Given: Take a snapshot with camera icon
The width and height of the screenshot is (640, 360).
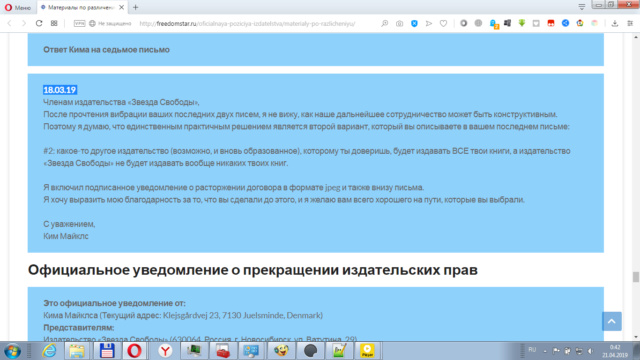Looking at the screenshot, I should 399,24.
